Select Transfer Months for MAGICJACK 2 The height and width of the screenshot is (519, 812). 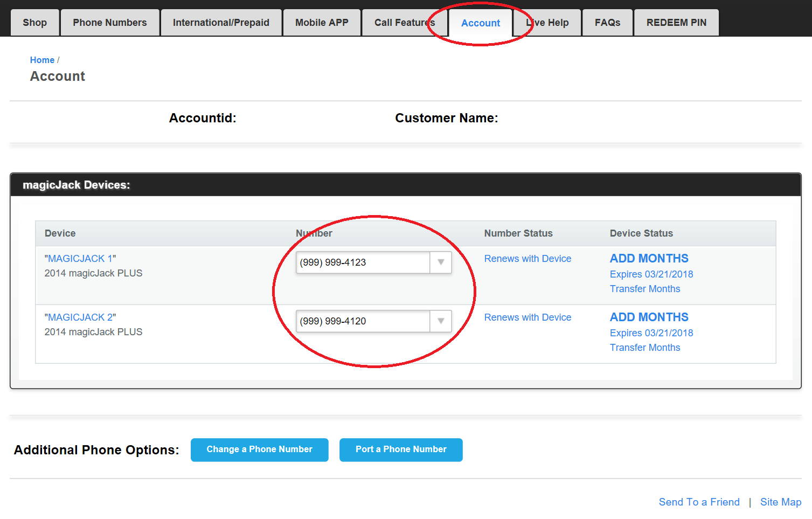point(644,347)
